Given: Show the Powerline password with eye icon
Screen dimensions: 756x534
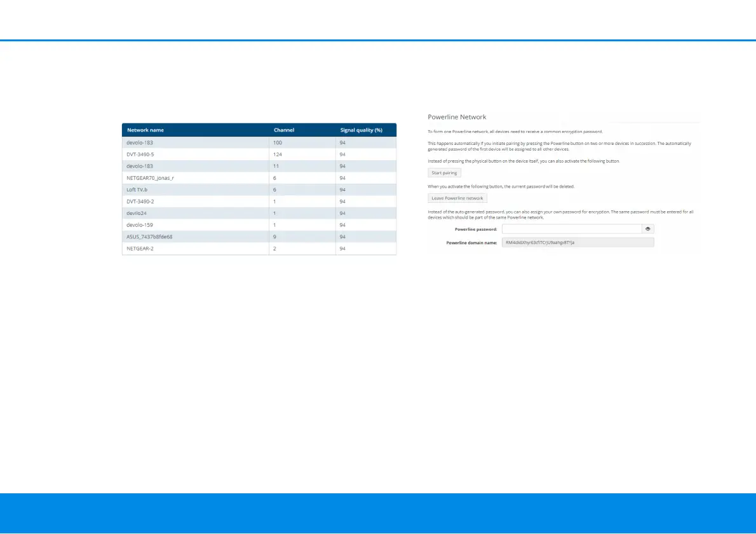Looking at the screenshot, I should click(x=647, y=229).
